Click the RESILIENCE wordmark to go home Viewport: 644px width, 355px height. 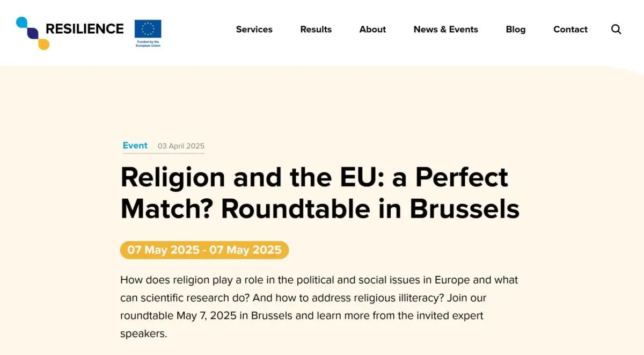pos(85,29)
